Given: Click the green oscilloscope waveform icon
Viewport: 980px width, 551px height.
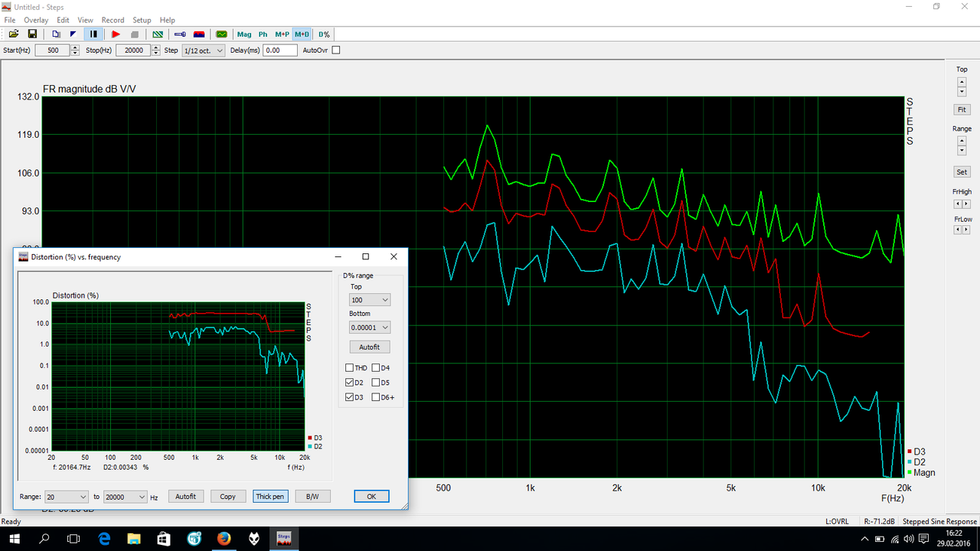Looking at the screenshot, I should [x=222, y=34].
